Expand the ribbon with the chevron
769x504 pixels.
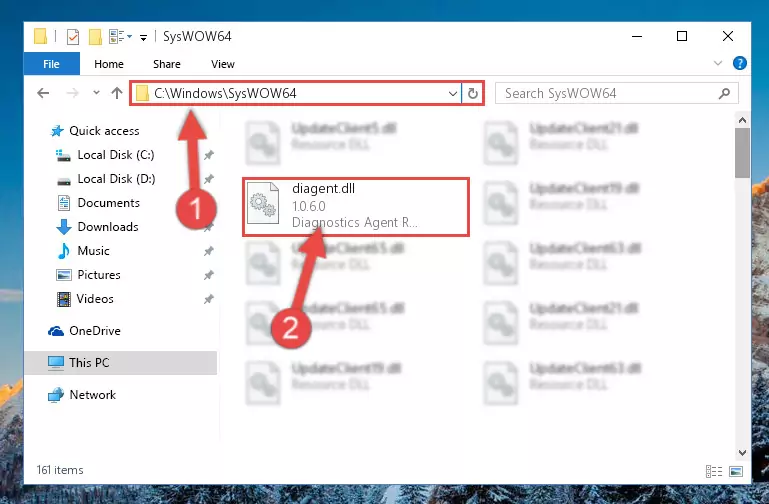[x=718, y=63]
